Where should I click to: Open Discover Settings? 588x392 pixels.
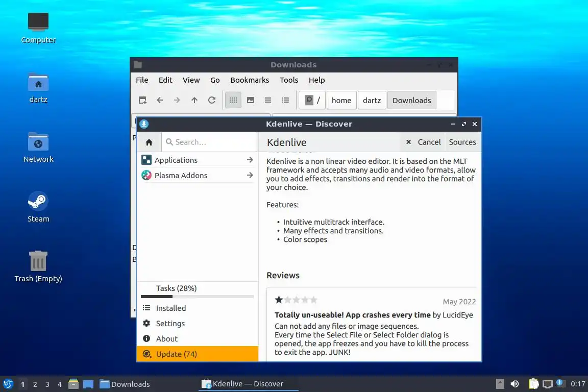(198, 324)
